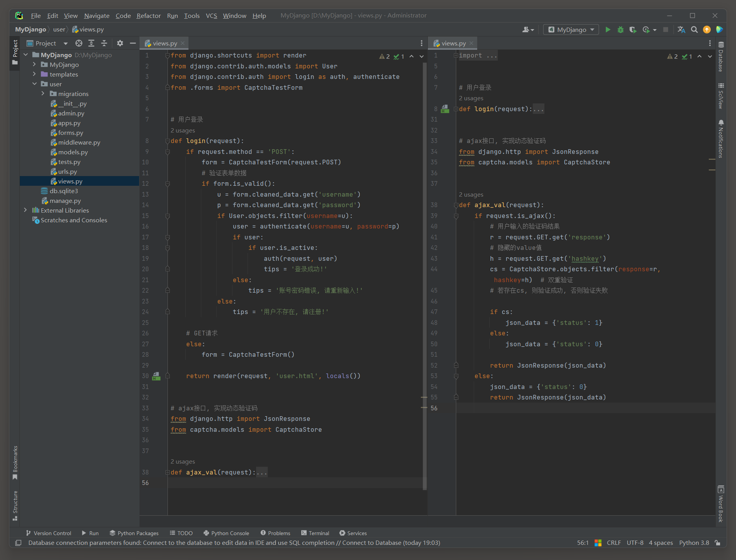
Task: Expand the migrations folder
Action: (x=43, y=94)
